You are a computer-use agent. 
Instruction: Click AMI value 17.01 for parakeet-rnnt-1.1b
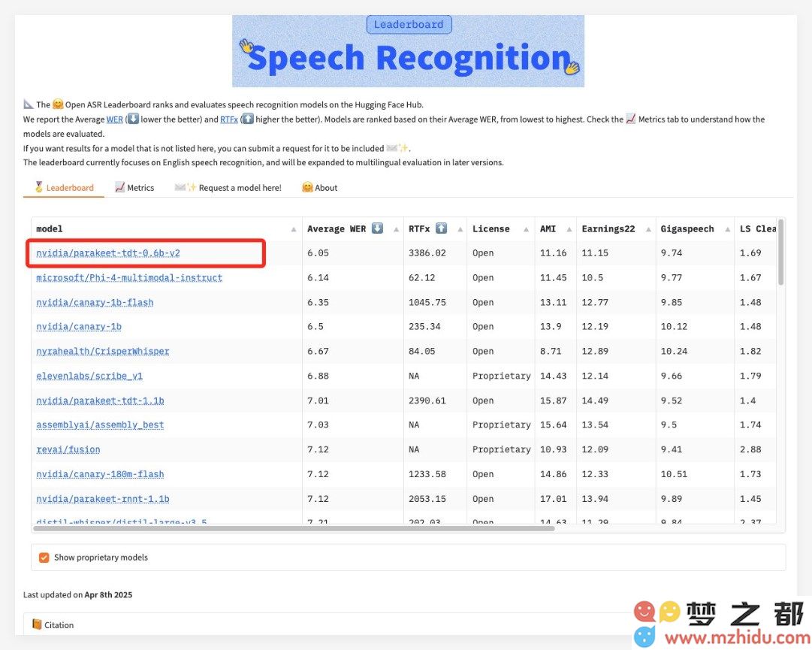click(553, 499)
